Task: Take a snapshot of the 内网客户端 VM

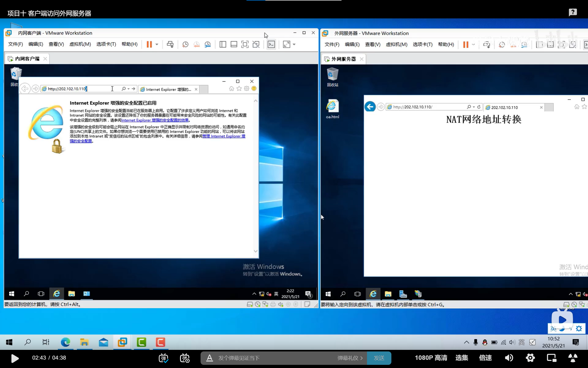Action: tap(185, 44)
